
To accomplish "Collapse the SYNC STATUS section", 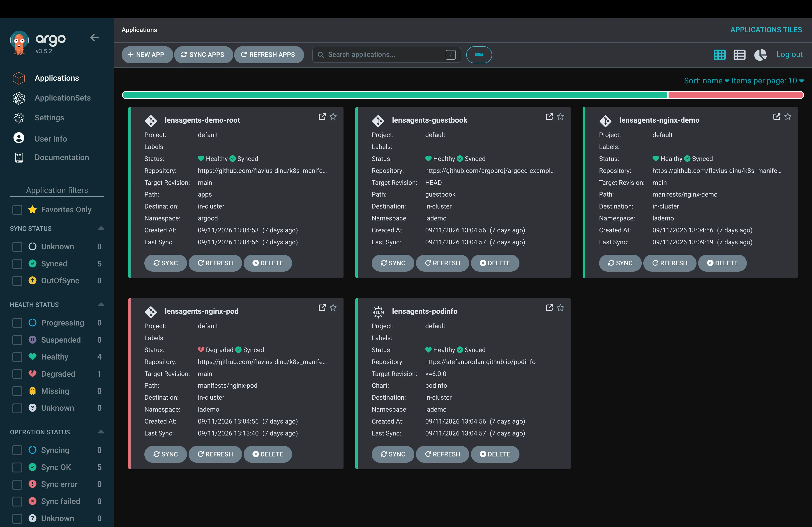I will coord(101,228).
